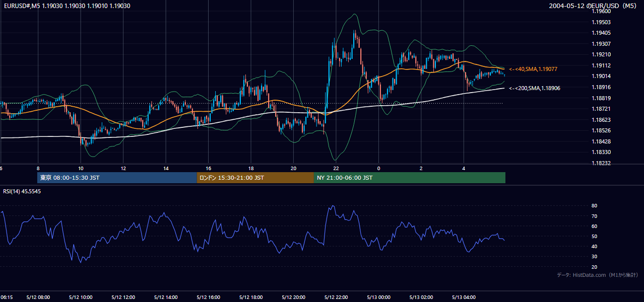Click RSI scale level 30
The image size is (644, 302).
click(x=595, y=257)
